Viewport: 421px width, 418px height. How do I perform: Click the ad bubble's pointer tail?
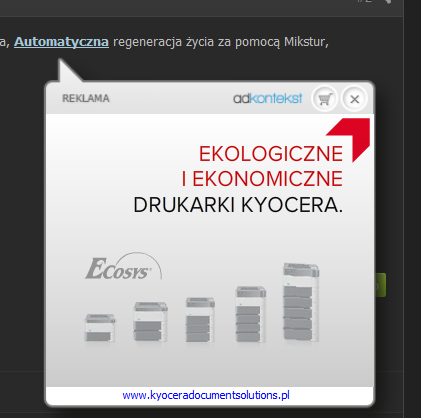click(x=68, y=71)
